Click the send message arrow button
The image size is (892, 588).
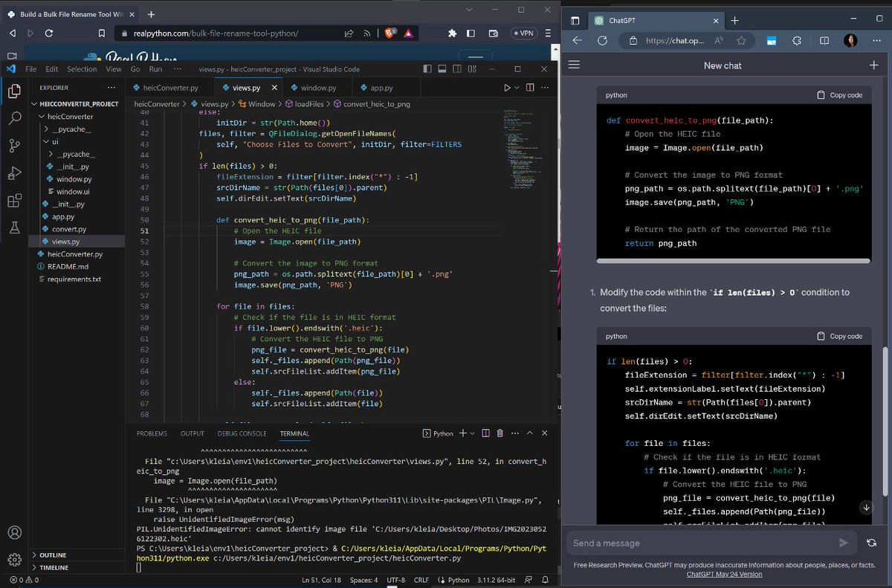843,543
